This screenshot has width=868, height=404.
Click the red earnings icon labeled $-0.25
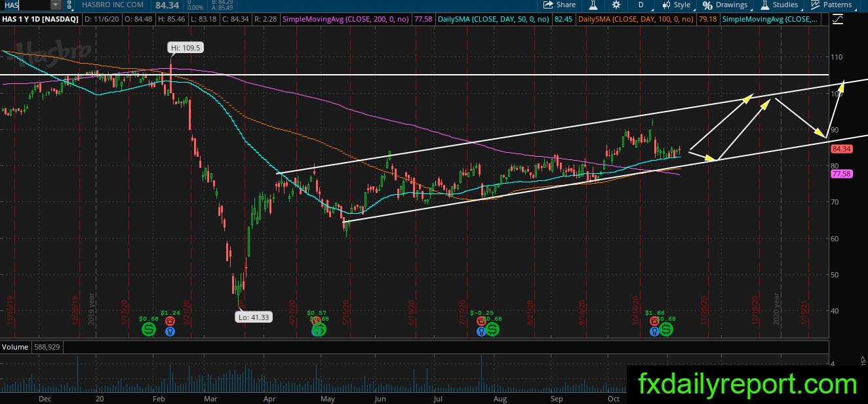(481, 321)
